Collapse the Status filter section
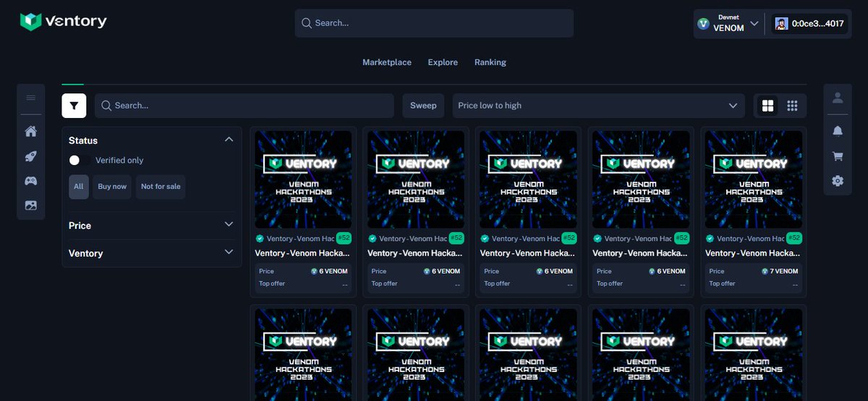Screen dimensions: 868x401 tap(229, 140)
